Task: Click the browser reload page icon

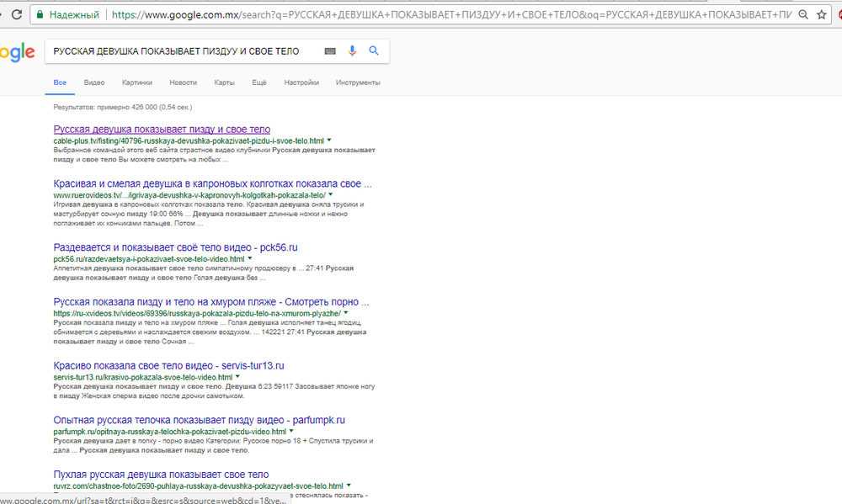Action: tap(13, 14)
